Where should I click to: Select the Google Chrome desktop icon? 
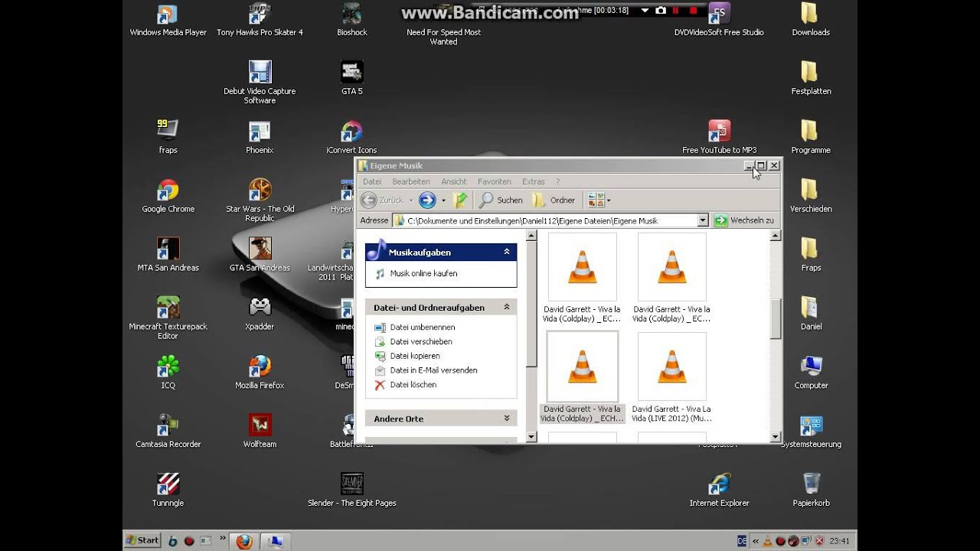(x=168, y=196)
